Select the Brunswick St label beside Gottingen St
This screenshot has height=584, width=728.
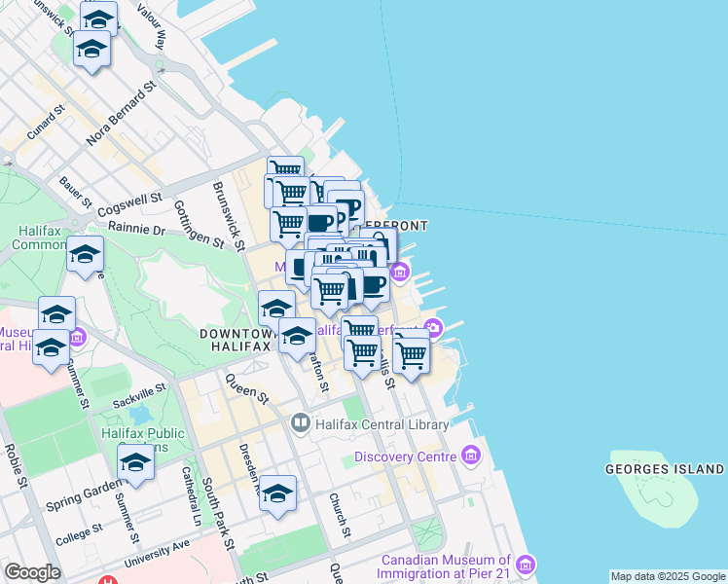(x=229, y=216)
